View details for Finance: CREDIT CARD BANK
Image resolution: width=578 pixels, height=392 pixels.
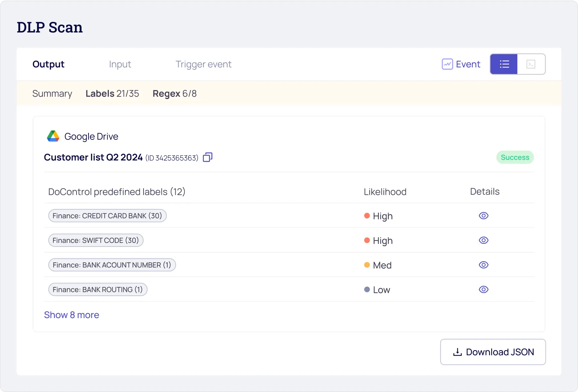pos(484,216)
